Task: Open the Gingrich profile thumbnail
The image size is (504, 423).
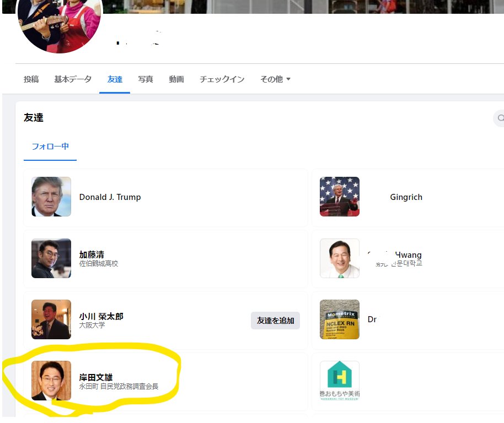Action: (340, 197)
